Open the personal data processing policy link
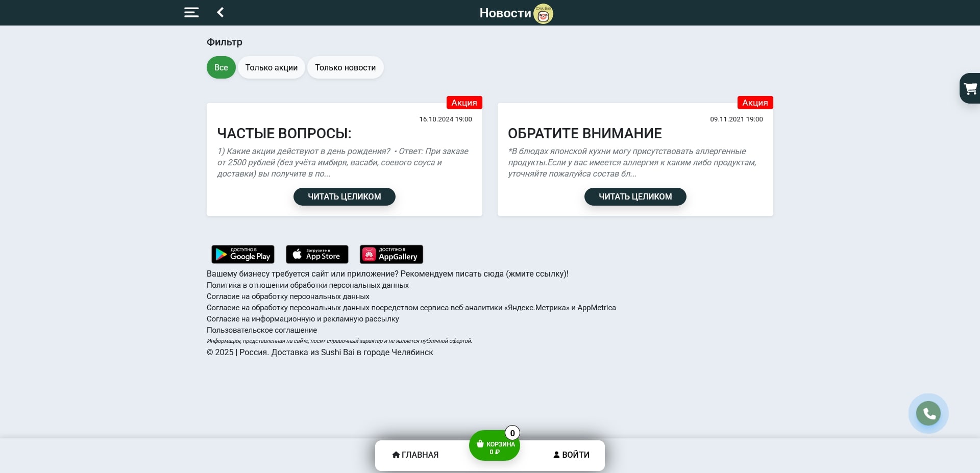This screenshot has height=473, width=980. tap(307, 285)
